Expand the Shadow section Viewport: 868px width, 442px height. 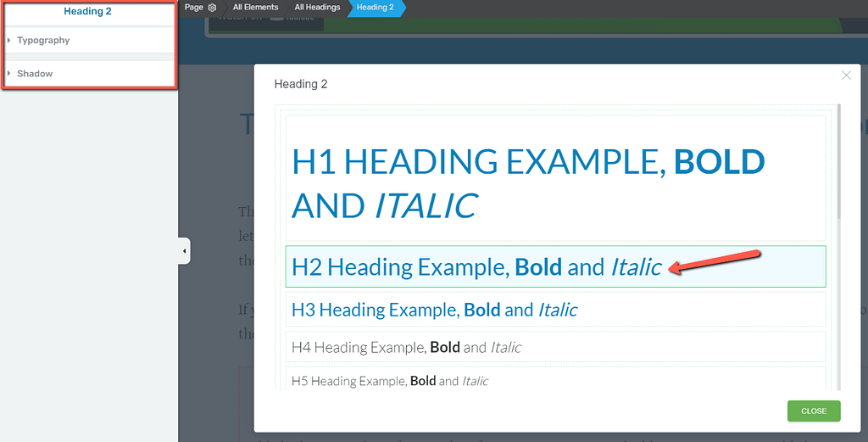coord(88,74)
